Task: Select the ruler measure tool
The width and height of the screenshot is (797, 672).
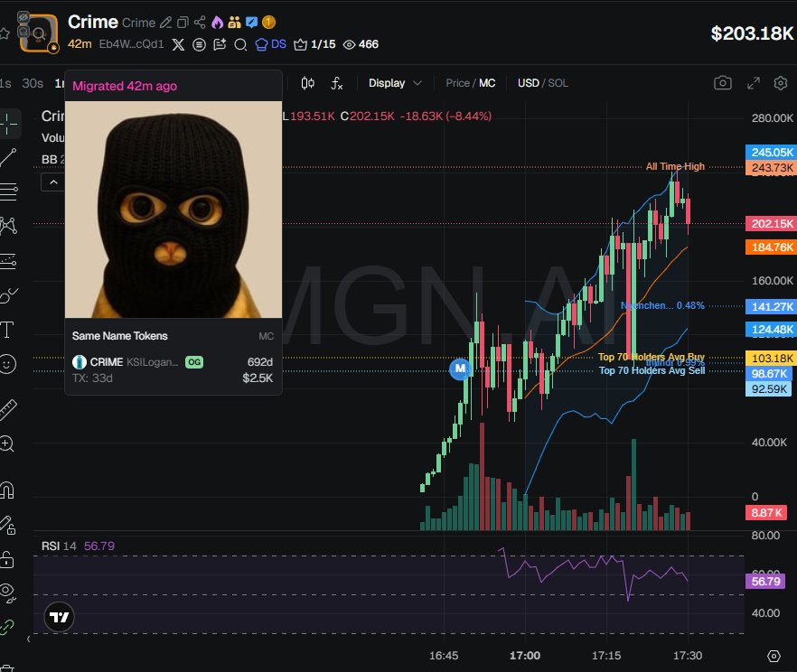Action: [8, 409]
